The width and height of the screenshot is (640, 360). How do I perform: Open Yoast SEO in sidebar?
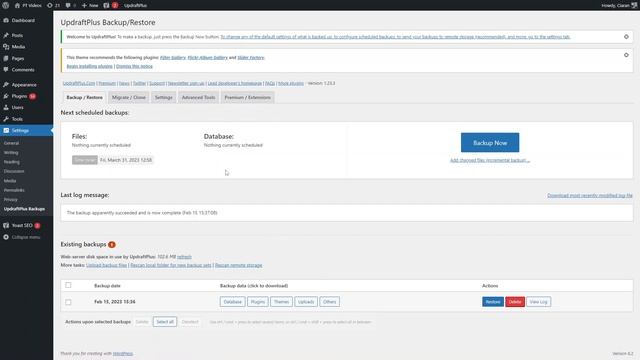pos(22,225)
